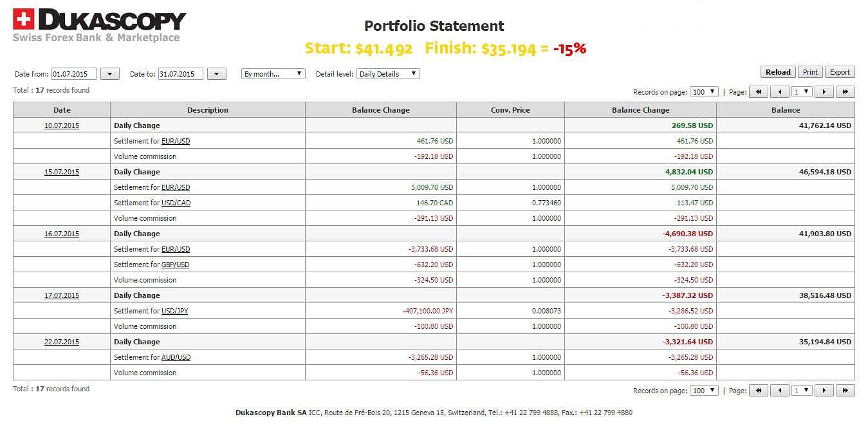The height and width of the screenshot is (428, 868).
Task: Open the GBP/USD settlement link
Action: (176, 265)
